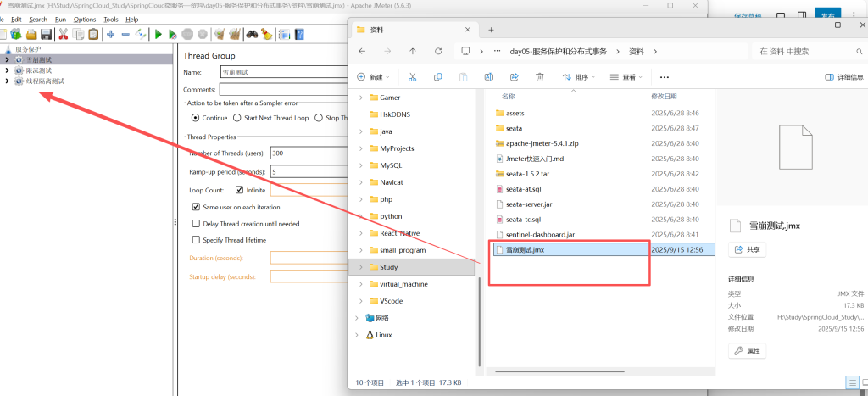
Task: Open the Run menu
Action: point(60,19)
